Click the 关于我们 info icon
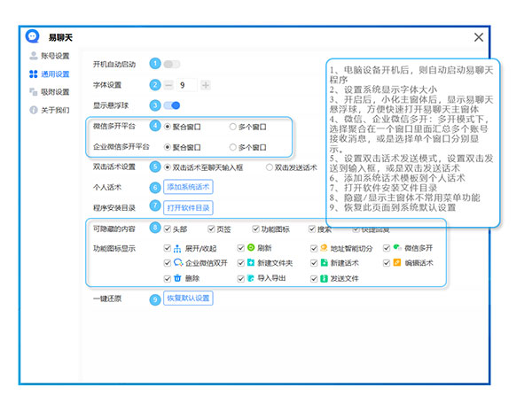 [x=34, y=110]
